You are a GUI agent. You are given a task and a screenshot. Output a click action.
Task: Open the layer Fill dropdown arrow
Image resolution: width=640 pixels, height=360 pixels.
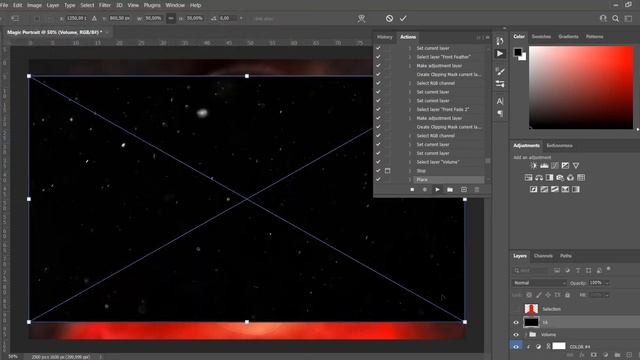[607, 295]
